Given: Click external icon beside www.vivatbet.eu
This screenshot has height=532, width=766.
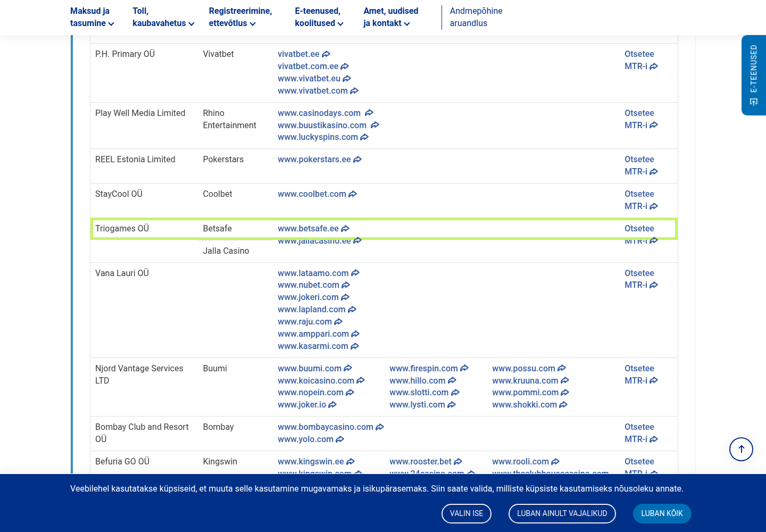Looking at the screenshot, I should (x=347, y=79).
